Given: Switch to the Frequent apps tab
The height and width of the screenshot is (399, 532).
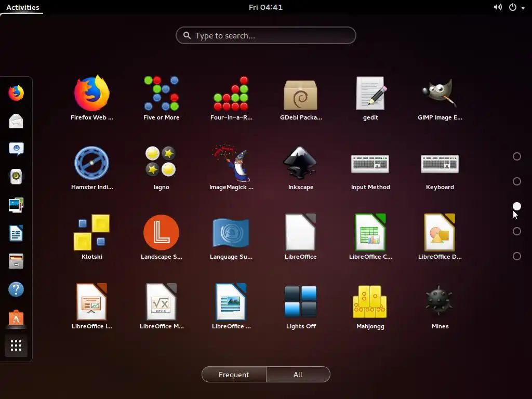Looking at the screenshot, I should point(234,375).
